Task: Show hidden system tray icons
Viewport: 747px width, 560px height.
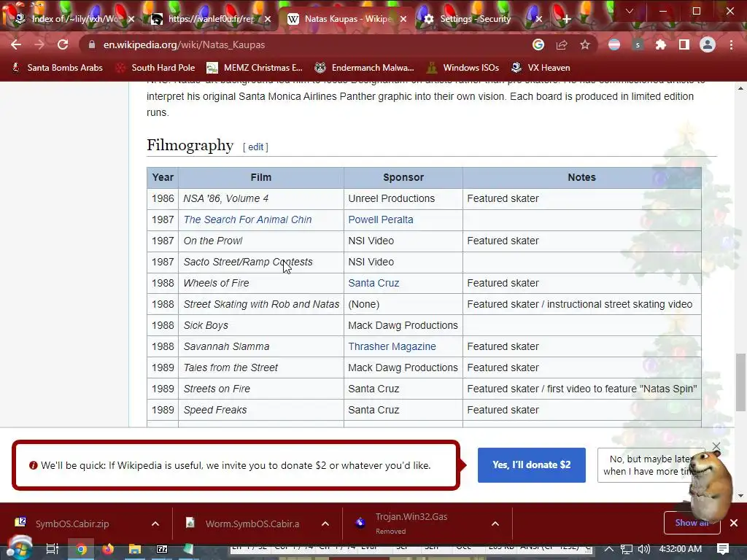Action: [609, 549]
